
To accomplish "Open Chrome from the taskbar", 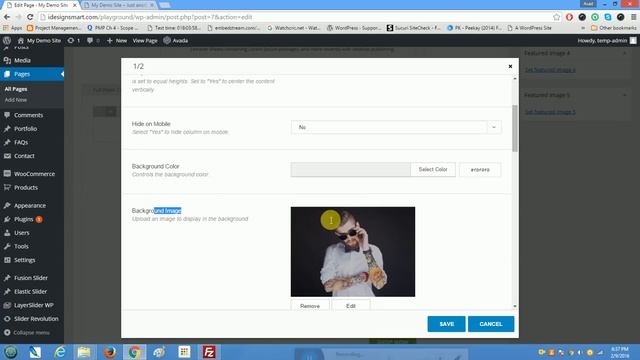I will (134, 352).
